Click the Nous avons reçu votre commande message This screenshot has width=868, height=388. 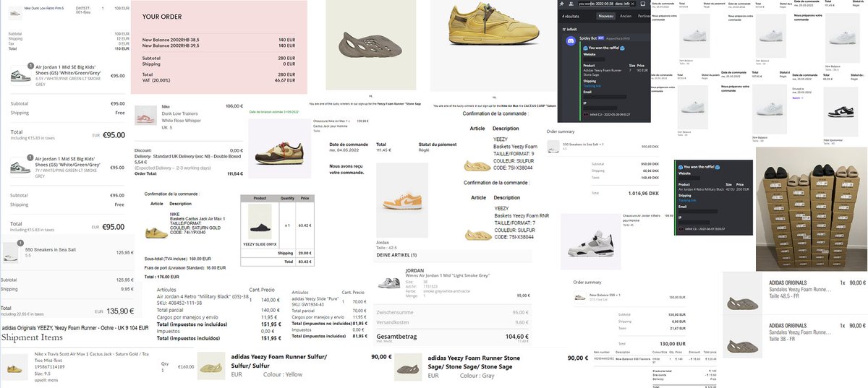[345, 169]
